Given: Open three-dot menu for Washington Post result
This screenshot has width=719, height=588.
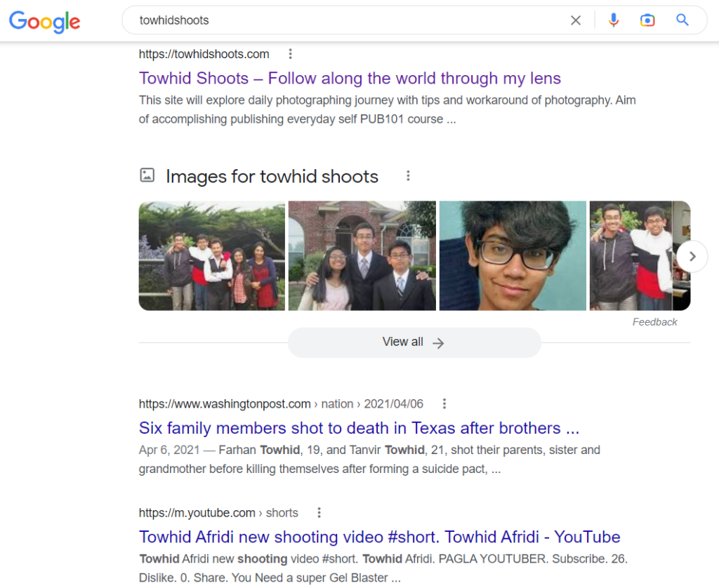Looking at the screenshot, I should (444, 403).
